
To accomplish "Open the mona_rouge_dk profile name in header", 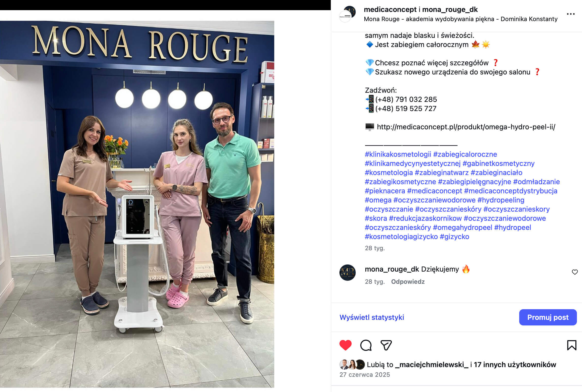I will pyautogui.click(x=450, y=9).
